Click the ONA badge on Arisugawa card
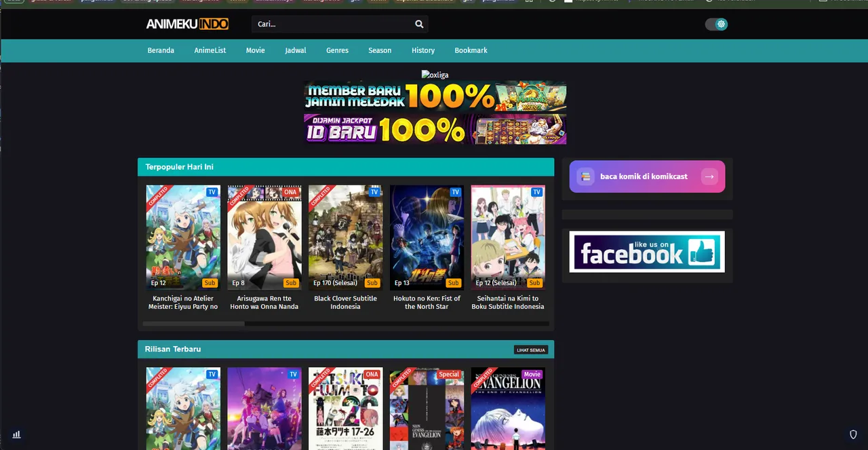 point(290,192)
